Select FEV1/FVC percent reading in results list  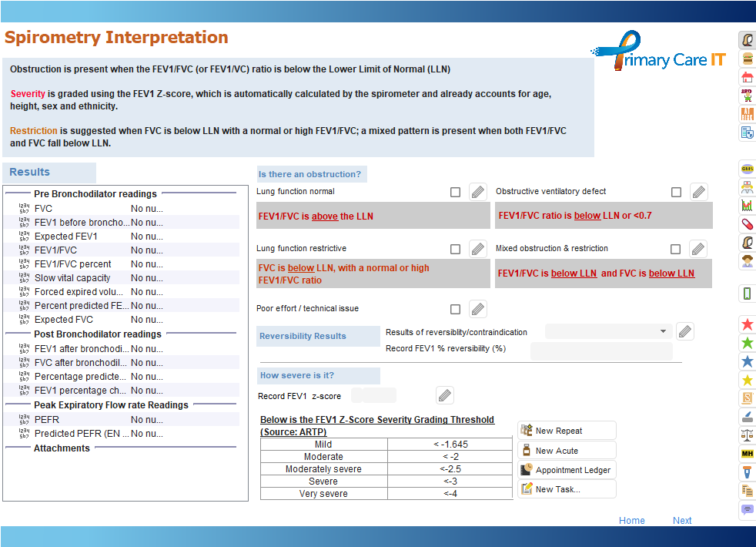(72, 264)
